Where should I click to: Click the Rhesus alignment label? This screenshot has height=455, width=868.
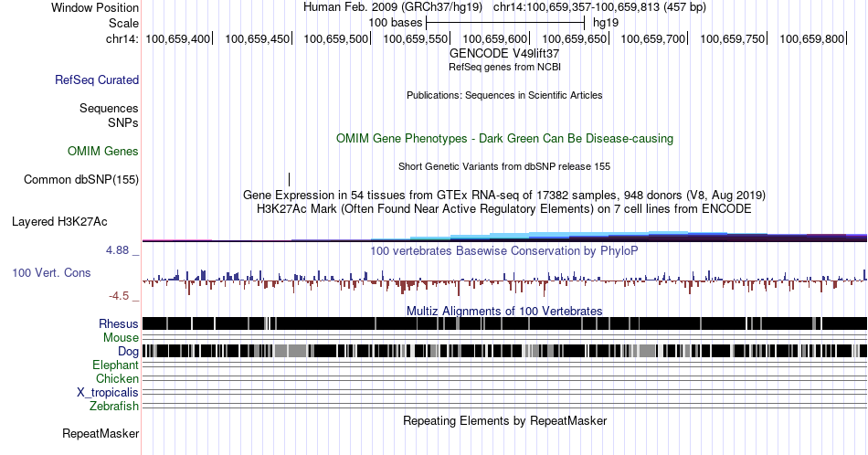click(x=119, y=323)
